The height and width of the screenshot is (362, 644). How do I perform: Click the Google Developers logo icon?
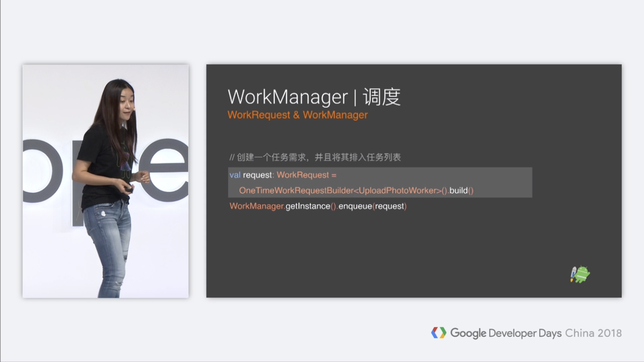[439, 333]
